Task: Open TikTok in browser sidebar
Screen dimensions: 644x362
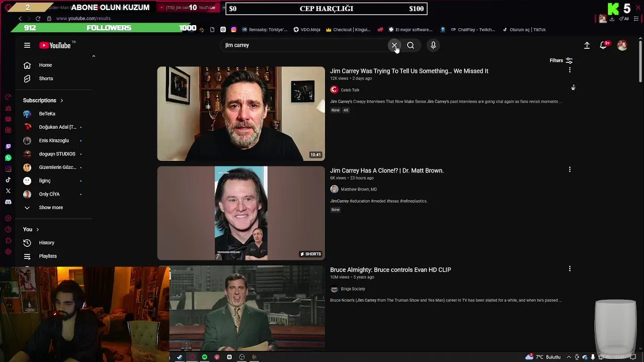Action: pyautogui.click(x=8, y=180)
